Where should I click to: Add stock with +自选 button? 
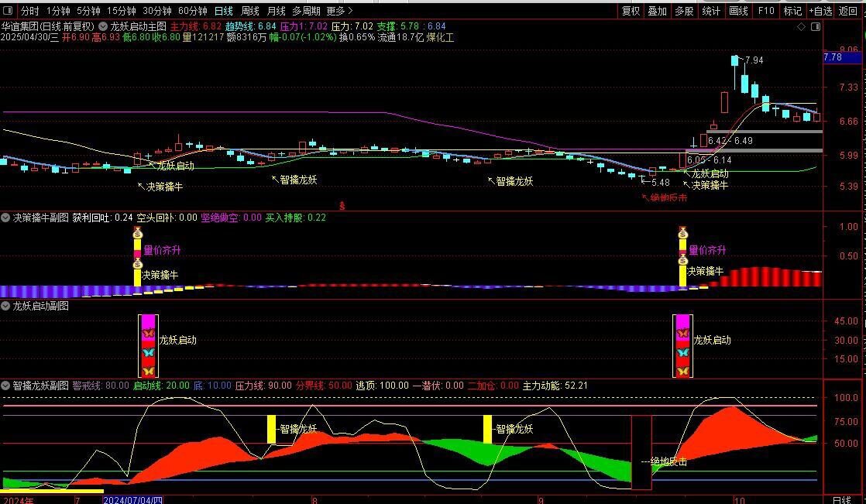821,11
